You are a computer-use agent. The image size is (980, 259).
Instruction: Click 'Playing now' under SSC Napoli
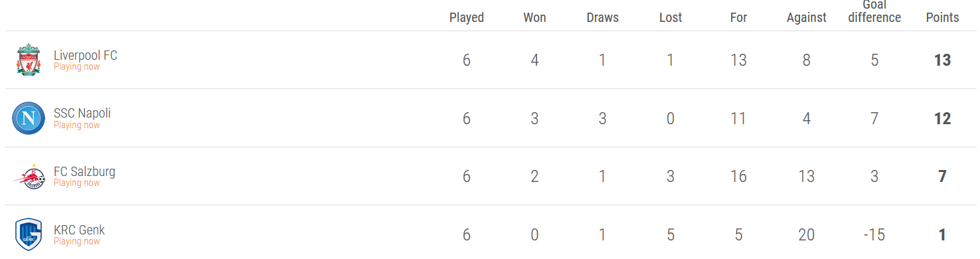pyautogui.click(x=77, y=125)
